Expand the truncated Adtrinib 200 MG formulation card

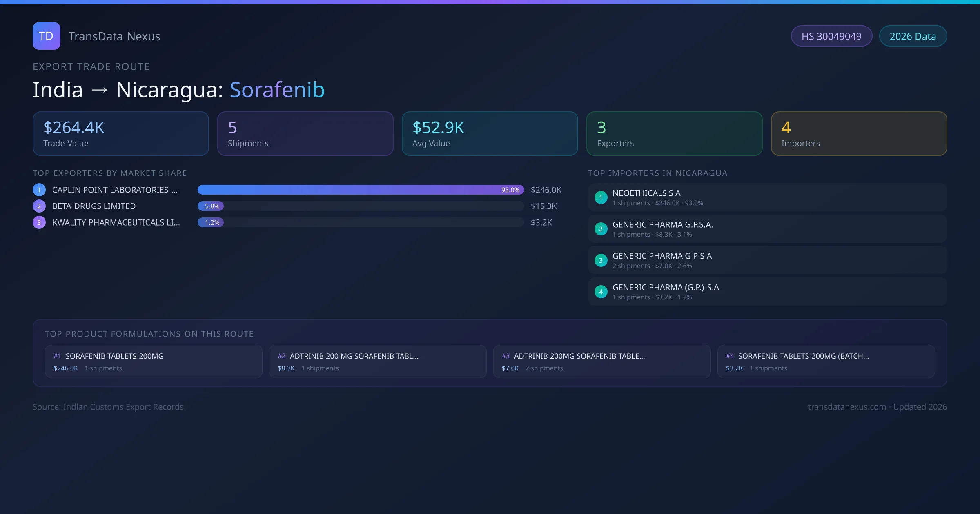coord(377,361)
